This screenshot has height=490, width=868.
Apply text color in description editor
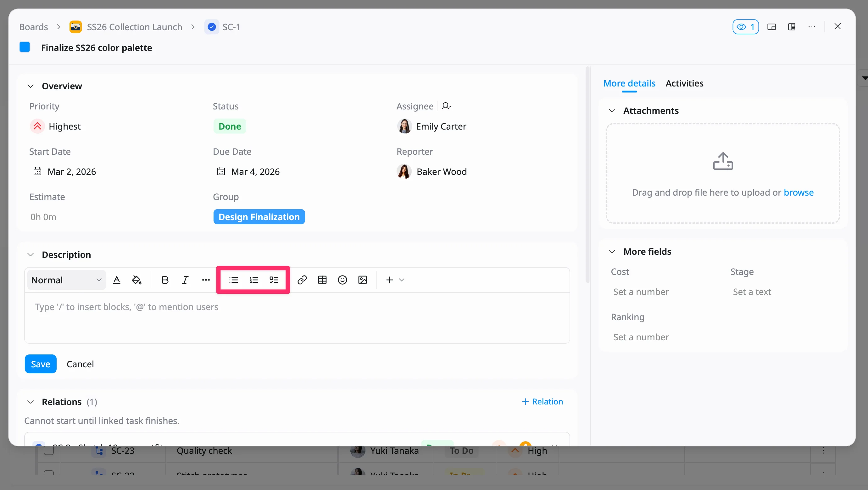117,280
